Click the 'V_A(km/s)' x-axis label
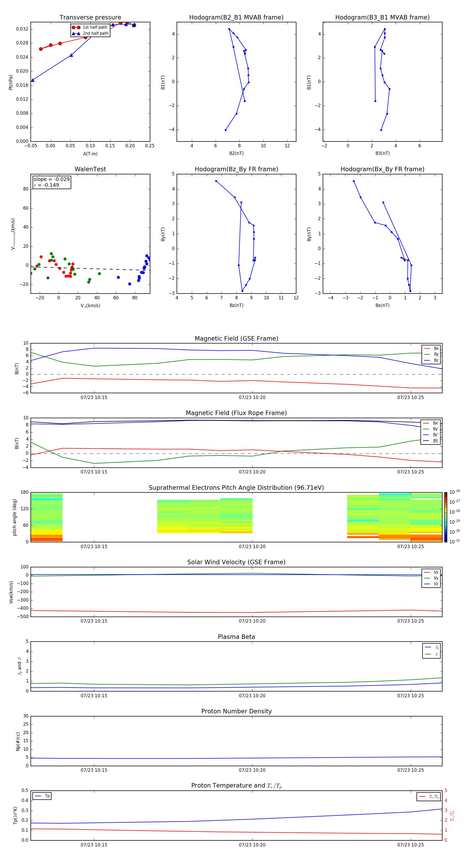This screenshot has height=868, width=473. (x=90, y=306)
